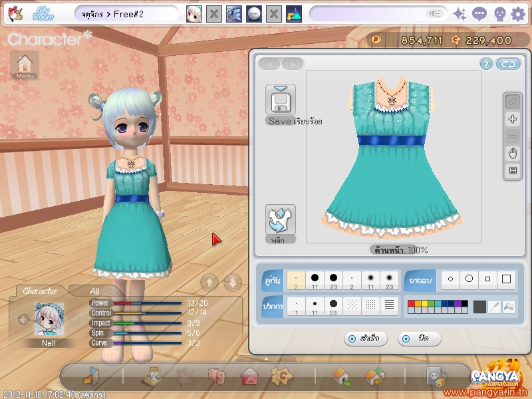The height and width of the screenshot is (399, 532).
Task: Click the ปิด (close) button
Action: click(x=420, y=338)
